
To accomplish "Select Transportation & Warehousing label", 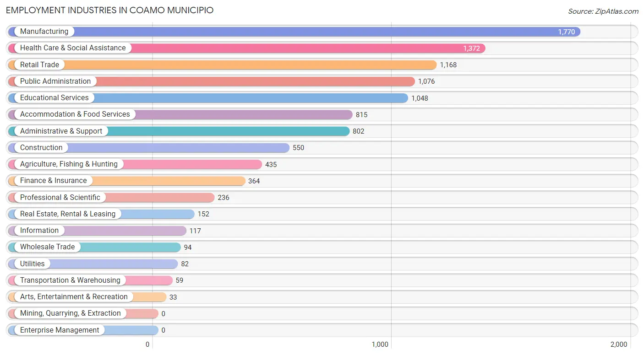I will click(x=70, y=280).
